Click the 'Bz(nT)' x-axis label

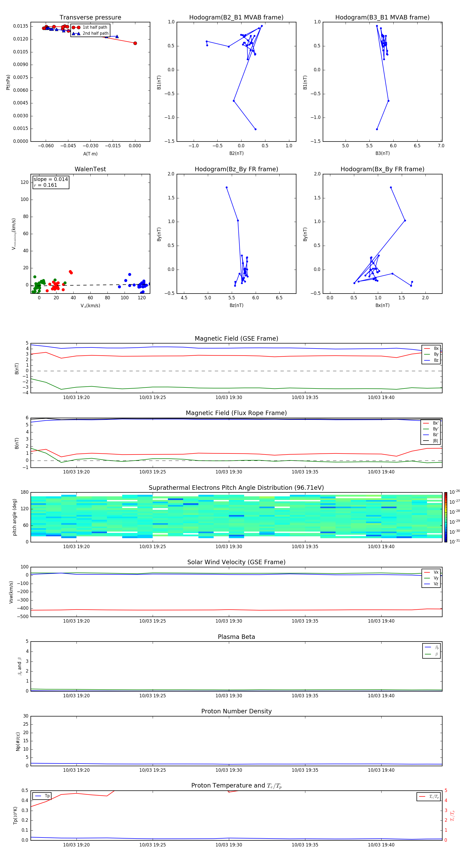coord(236,305)
